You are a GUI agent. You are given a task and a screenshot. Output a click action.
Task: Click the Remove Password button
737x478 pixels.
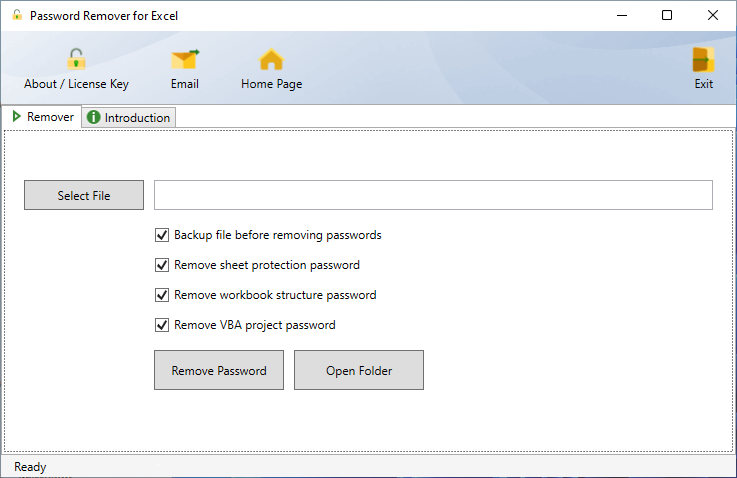coord(219,370)
